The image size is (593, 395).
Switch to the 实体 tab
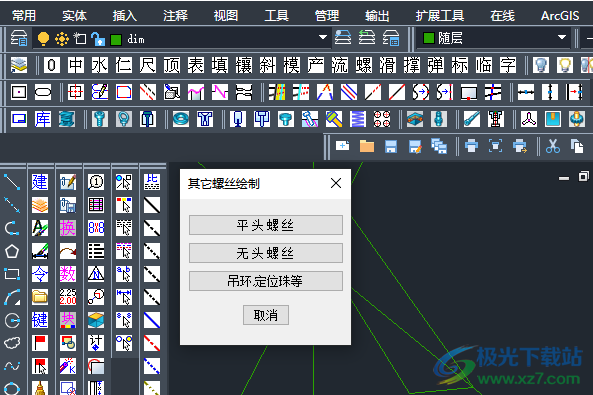pyautogui.click(x=74, y=16)
